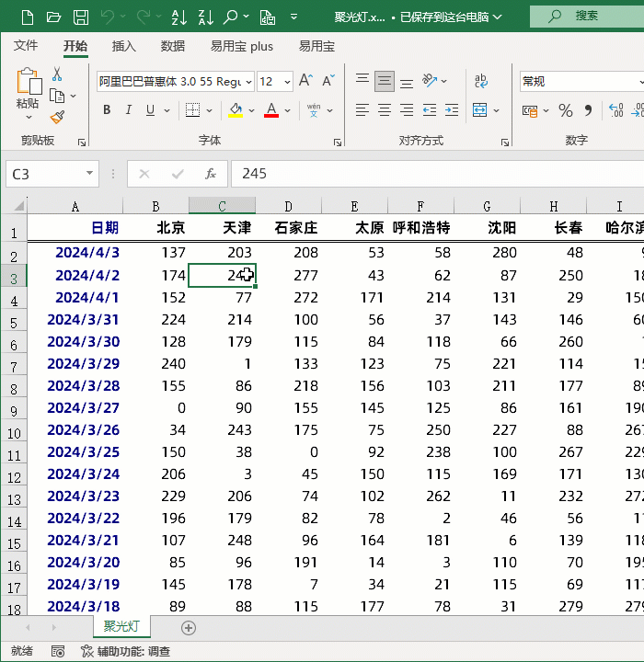Decrease font size
Image resolution: width=644 pixels, height=662 pixels.
[x=328, y=80]
